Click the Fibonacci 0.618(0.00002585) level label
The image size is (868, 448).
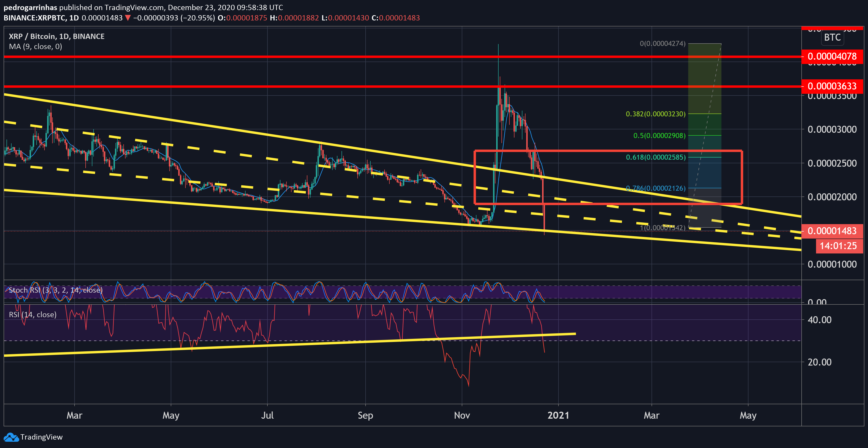pos(655,157)
